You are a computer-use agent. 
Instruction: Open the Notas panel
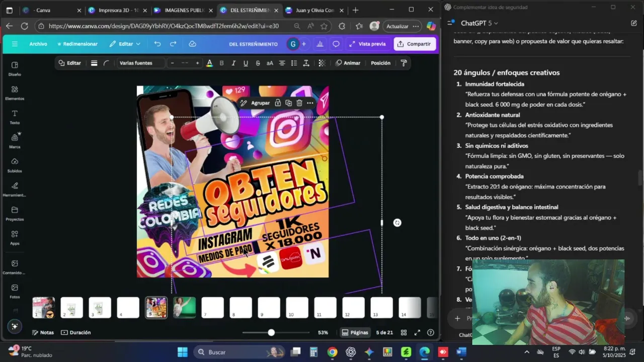coord(43,333)
